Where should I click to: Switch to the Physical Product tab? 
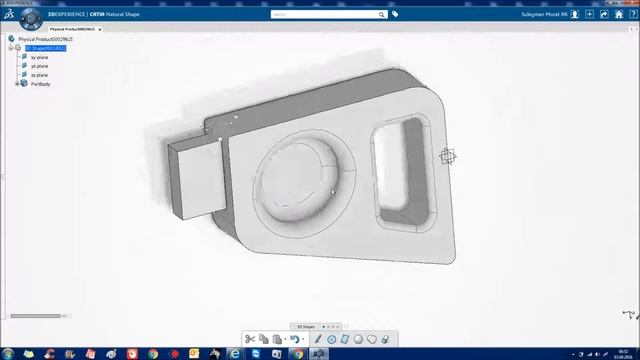click(x=72, y=29)
